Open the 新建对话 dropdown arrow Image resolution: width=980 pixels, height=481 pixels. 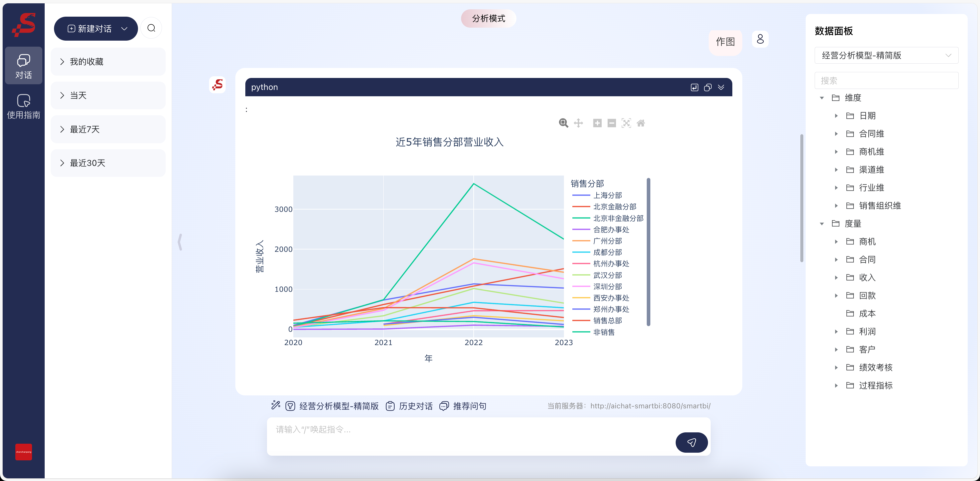point(124,29)
